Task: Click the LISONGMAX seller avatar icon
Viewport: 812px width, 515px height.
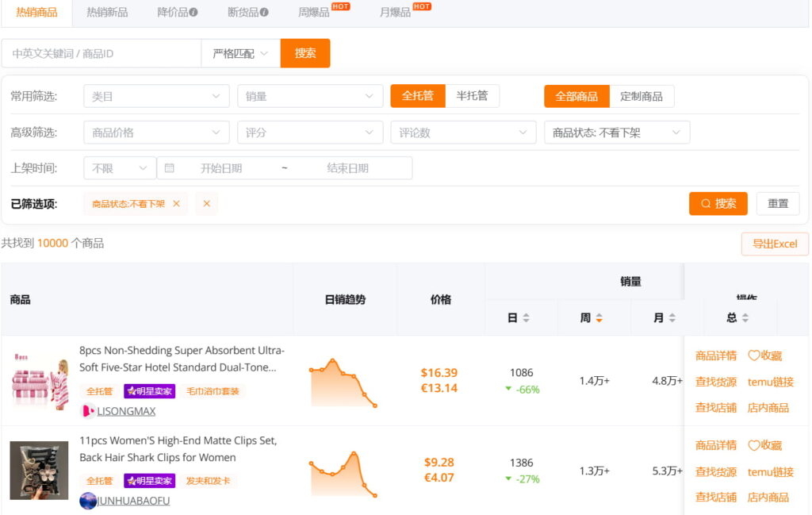Action: 88,411
